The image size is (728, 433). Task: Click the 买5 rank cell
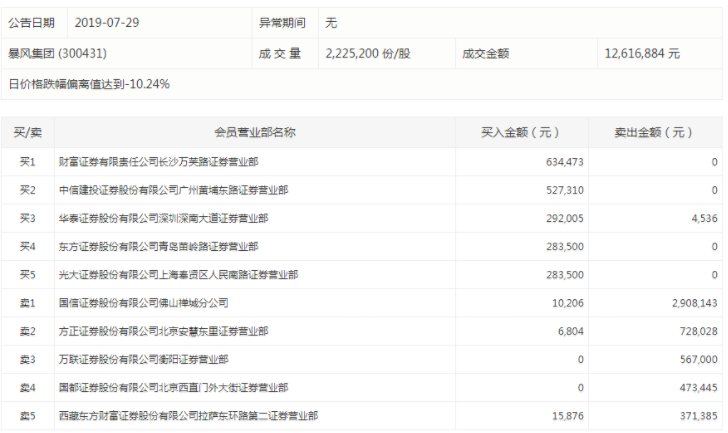pyautogui.click(x=27, y=275)
